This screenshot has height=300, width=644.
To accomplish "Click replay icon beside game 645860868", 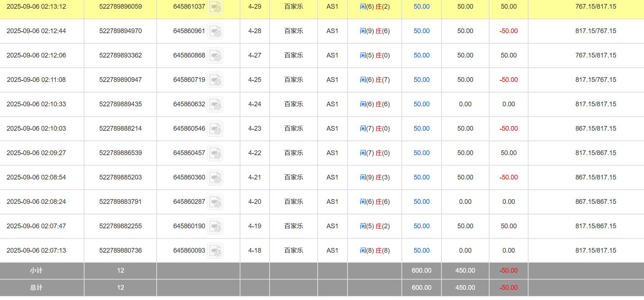I will click(x=215, y=56).
